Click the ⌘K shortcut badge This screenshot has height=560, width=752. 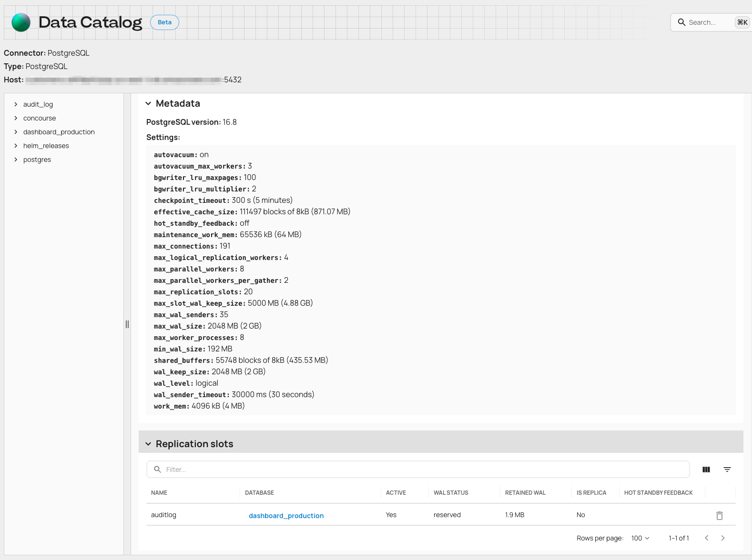pos(742,22)
